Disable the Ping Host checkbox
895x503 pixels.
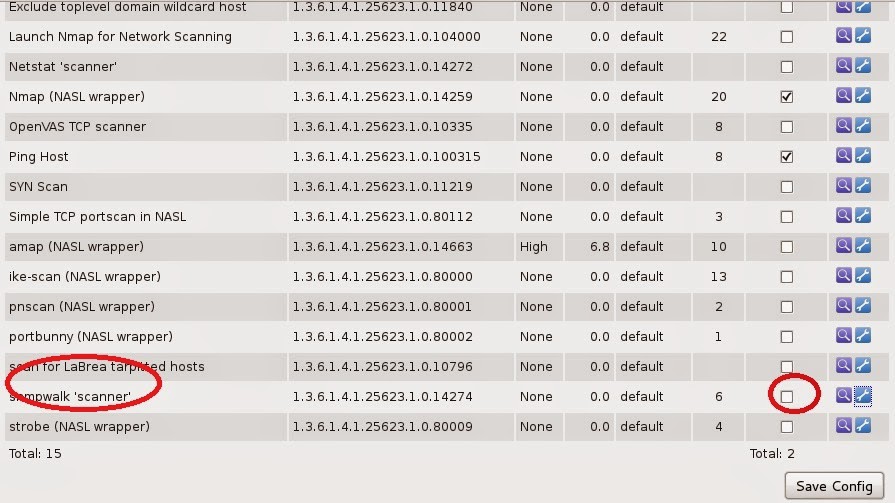tap(787, 157)
